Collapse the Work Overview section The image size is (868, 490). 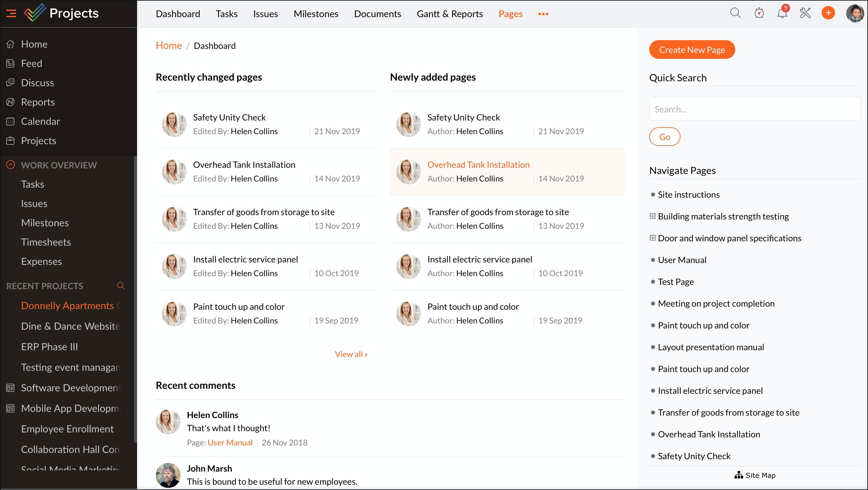click(11, 165)
